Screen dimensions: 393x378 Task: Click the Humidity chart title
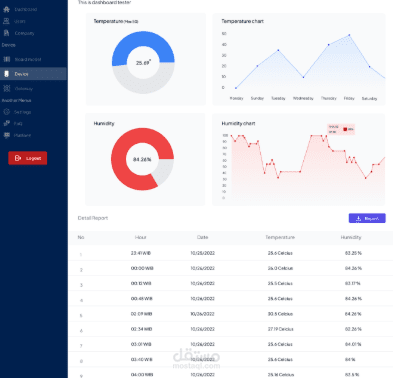coord(238,123)
